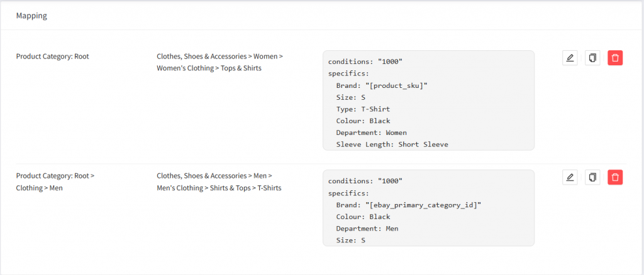The image size is (644, 275).
Task: Click the 'Department: Men' line
Action: point(367,229)
